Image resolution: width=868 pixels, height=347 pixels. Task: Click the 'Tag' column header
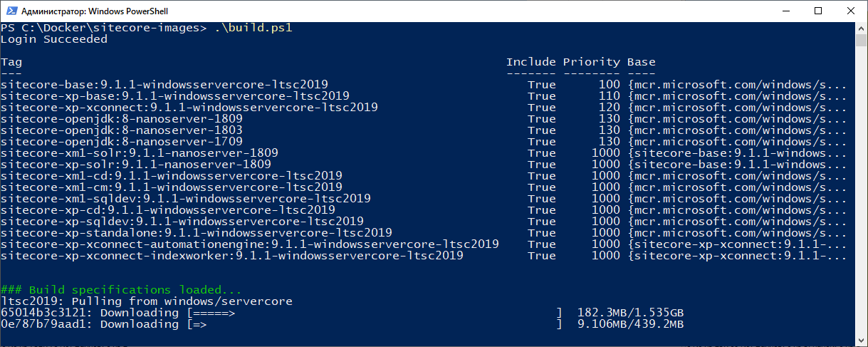(11, 62)
